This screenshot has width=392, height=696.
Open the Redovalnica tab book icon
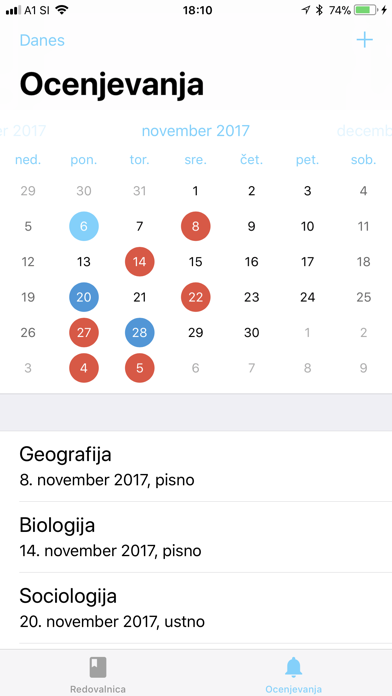(98, 668)
